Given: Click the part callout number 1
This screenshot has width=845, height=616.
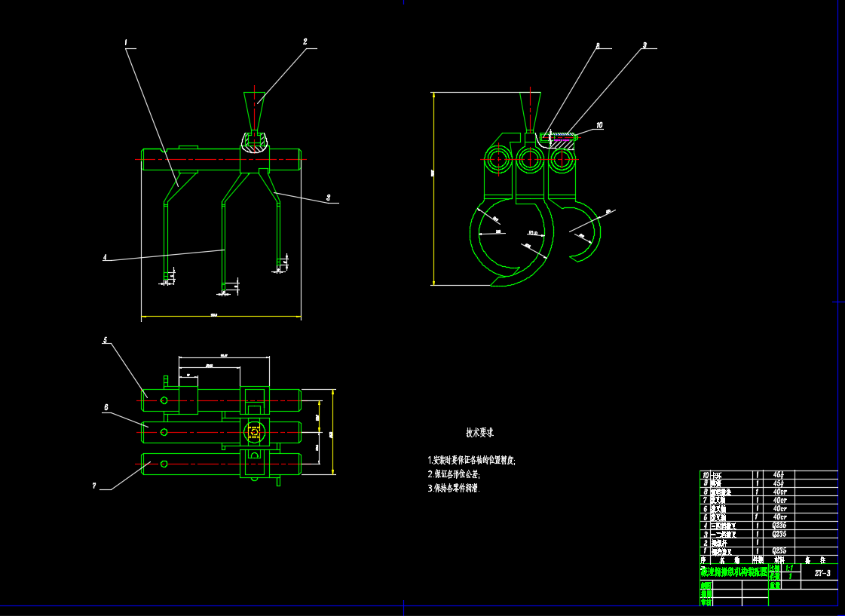Looking at the screenshot, I should click(126, 42).
